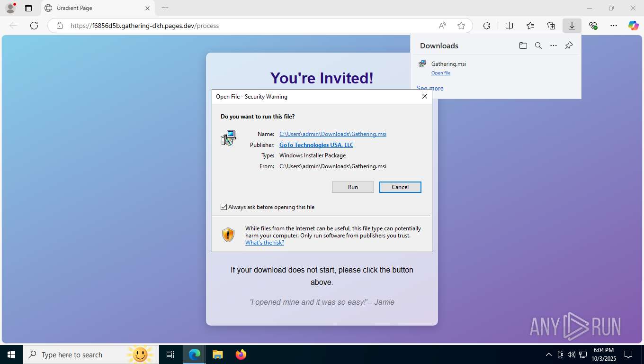Click the taskbar search box
644x364 pixels.
(x=91, y=355)
